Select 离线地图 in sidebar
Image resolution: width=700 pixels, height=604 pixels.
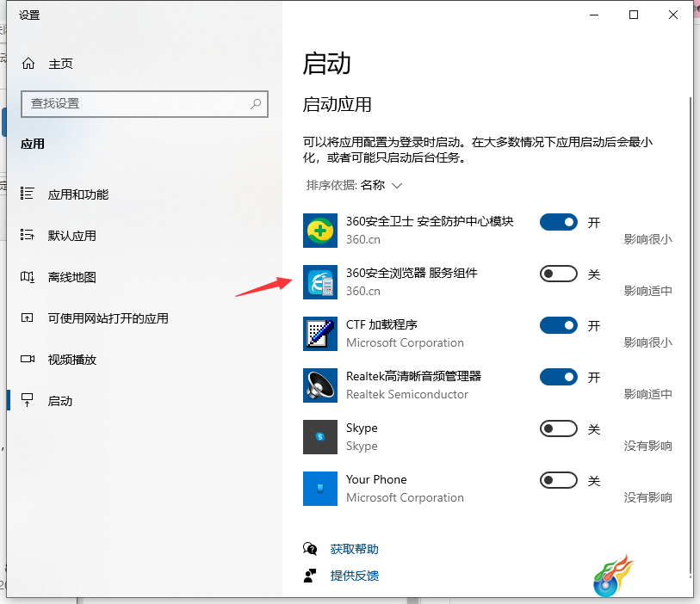tap(144, 277)
